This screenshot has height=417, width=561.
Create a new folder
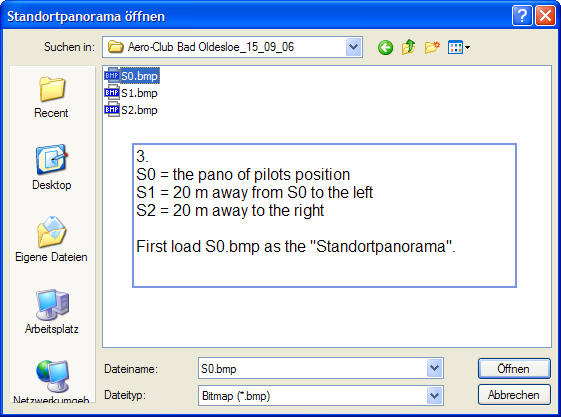[432, 47]
